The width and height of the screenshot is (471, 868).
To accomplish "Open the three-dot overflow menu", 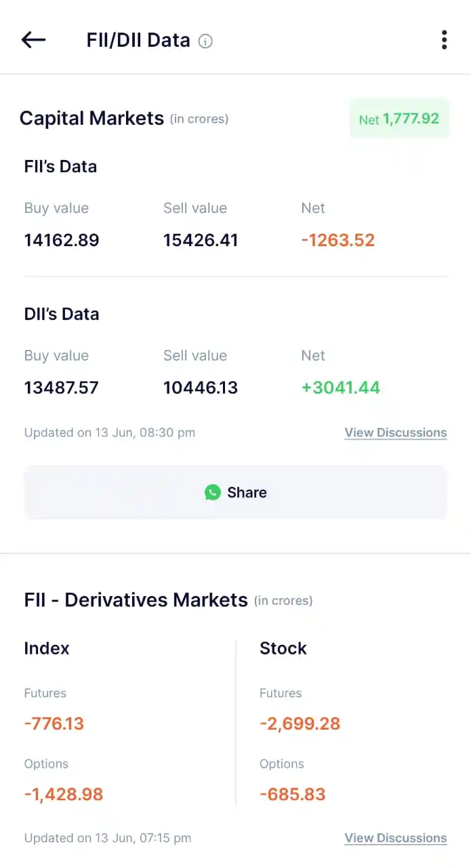I will 444,40.
